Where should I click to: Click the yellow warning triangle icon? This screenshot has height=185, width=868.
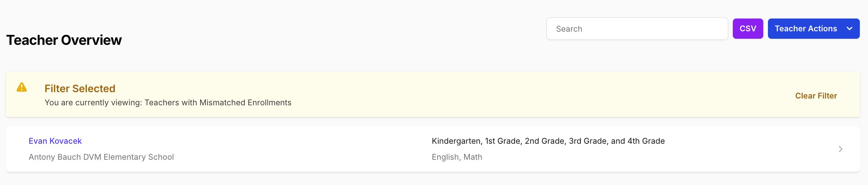[x=22, y=87]
